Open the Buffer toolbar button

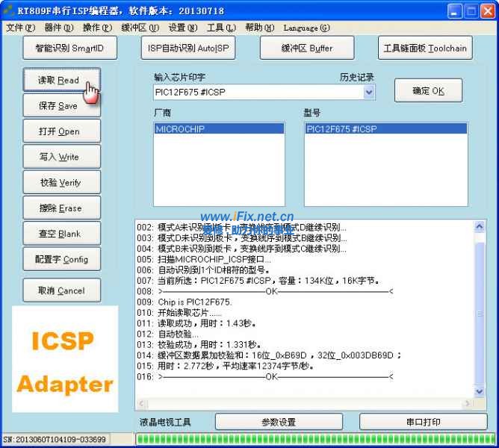tap(306, 49)
